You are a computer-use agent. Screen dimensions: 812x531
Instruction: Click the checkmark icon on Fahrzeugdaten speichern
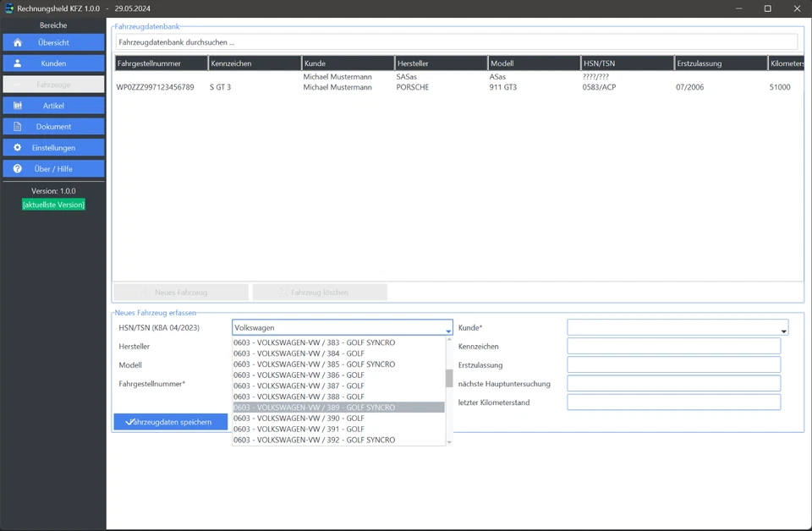(129, 422)
